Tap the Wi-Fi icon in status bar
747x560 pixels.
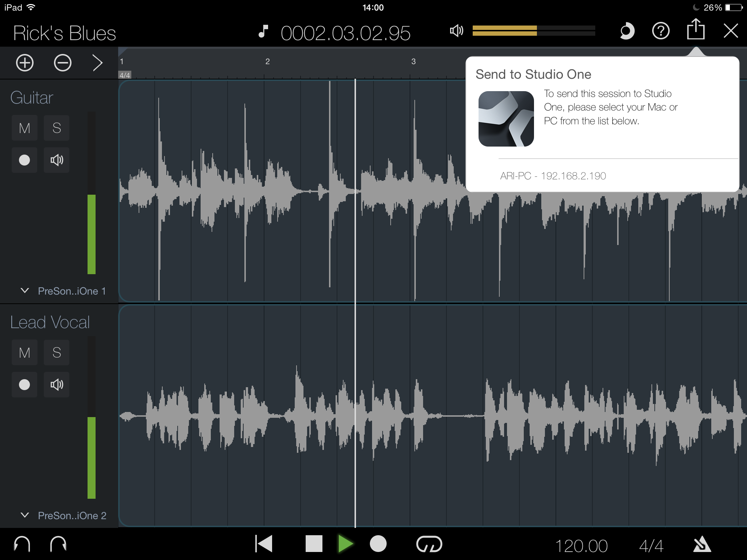(31, 7)
